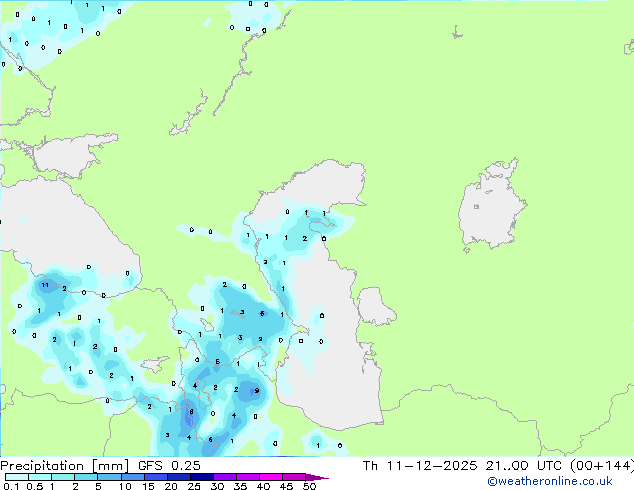634x490 pixels.
Task: Click the 'Precipitation [mm]' title text
Action: coord(64,466)
